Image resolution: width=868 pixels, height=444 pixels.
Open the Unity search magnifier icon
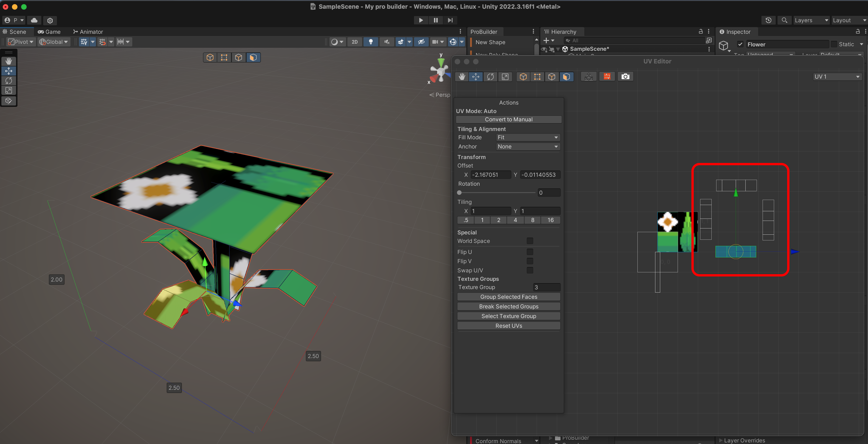[x=784, y=20]
